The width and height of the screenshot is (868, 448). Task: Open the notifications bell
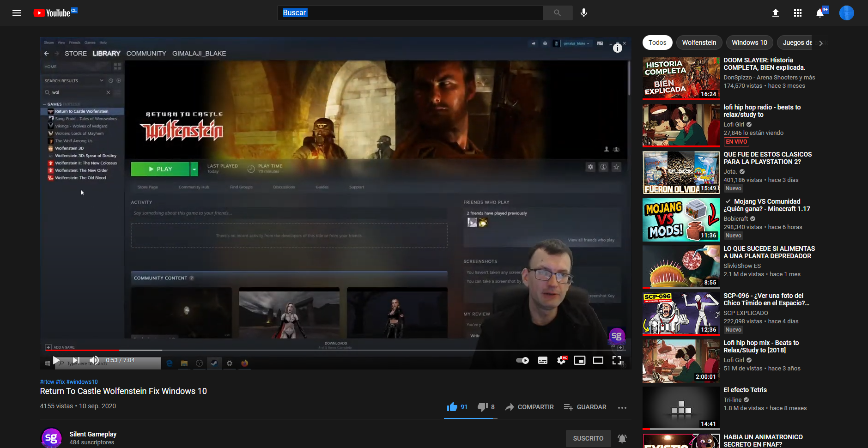point(820,13)
